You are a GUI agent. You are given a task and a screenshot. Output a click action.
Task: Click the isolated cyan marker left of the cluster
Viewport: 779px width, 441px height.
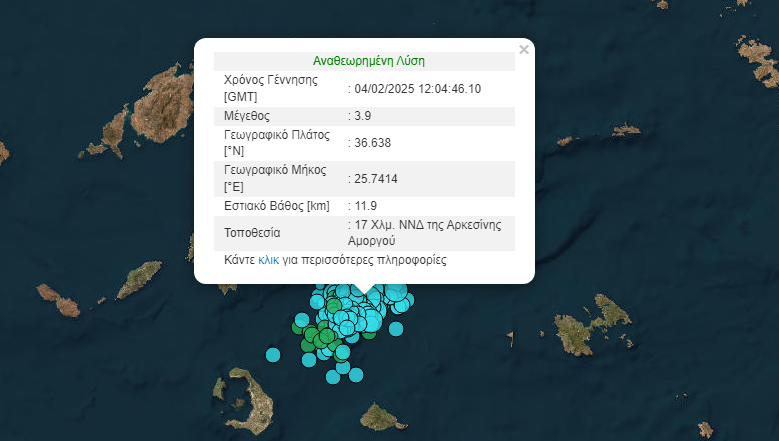tap(273, 354)
